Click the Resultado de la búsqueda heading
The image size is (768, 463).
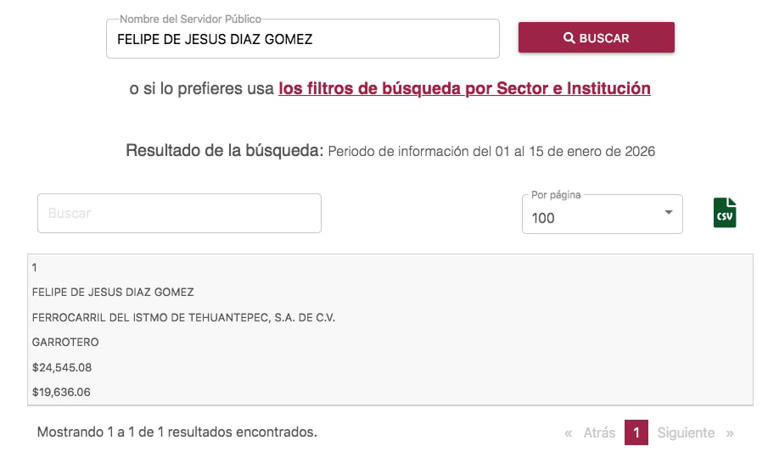(x=224, y=151)
